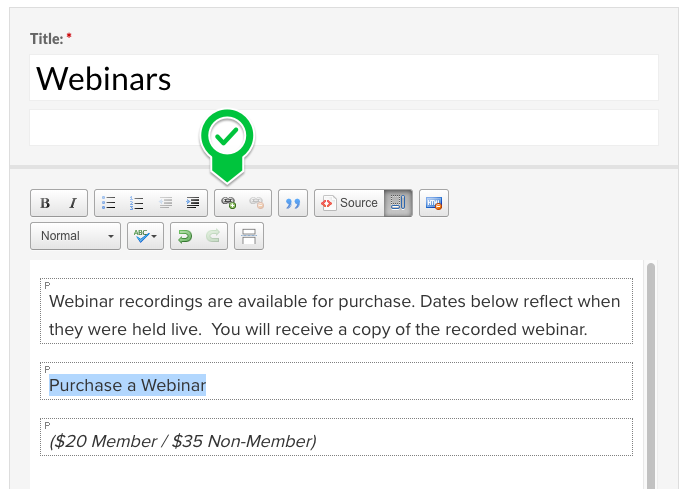Click the Title field containing Webinars

pos(344,78)
